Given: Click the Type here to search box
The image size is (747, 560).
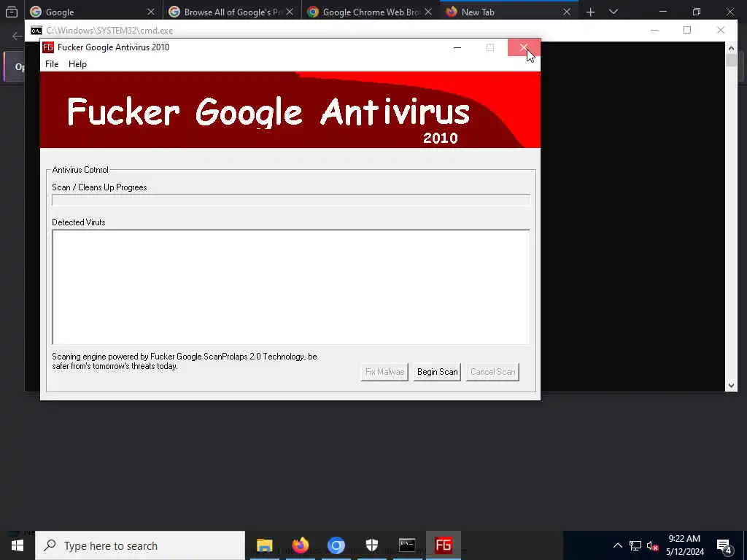Looking at the screenshot, I should (x=140, y=545).
